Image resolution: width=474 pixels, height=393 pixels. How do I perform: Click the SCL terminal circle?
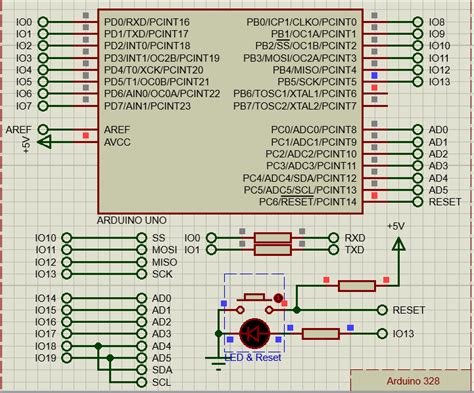click(x=142, y=382)
